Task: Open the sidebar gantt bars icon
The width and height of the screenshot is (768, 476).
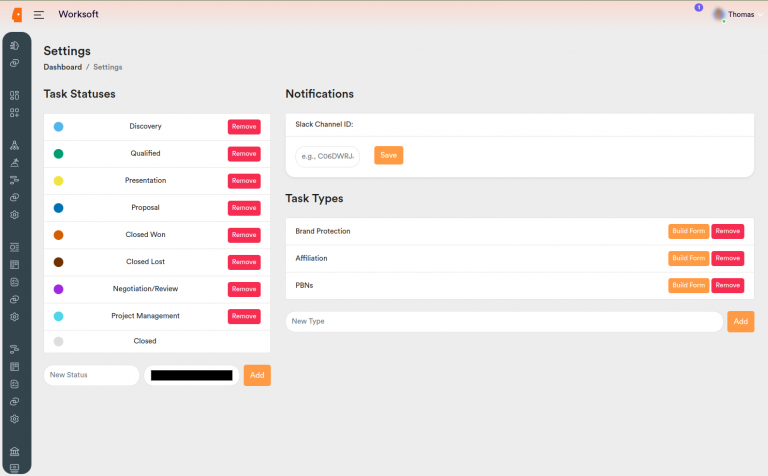Action: [x=15, y=180]
